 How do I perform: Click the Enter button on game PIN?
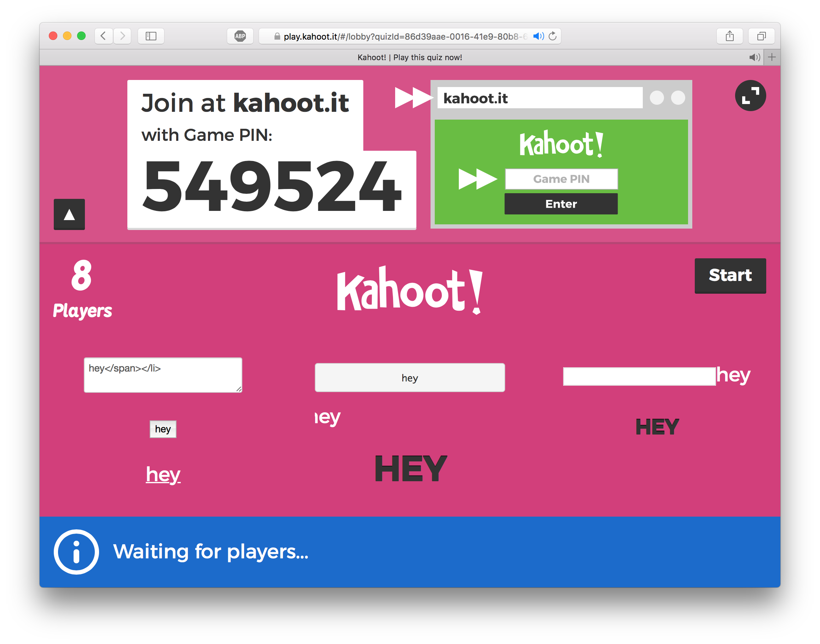click(x=561, y=203)
